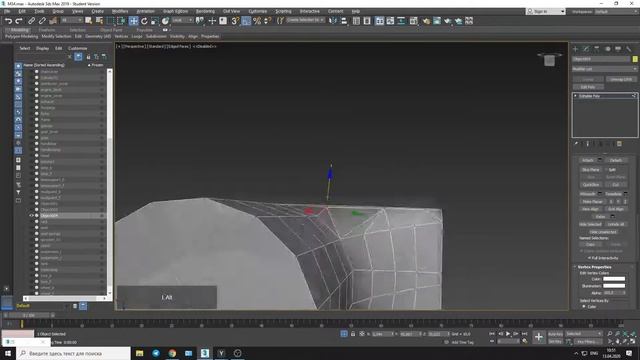Toggle the lock icon in the scene explorer toolbar
The image size is (640, 360).
pos(88,57)
